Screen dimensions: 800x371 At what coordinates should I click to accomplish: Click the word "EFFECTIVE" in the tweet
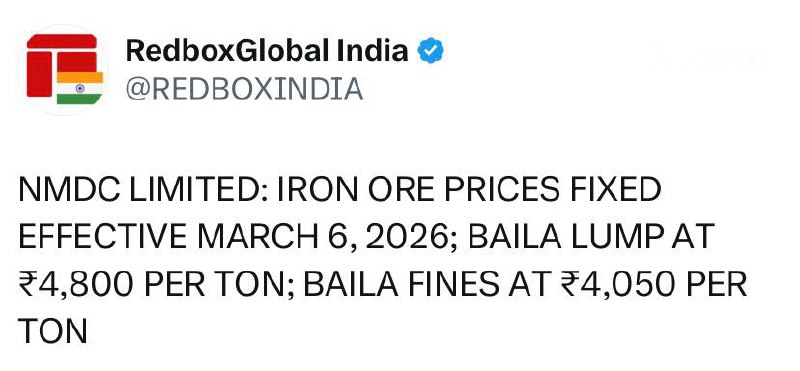coord(103,238)
